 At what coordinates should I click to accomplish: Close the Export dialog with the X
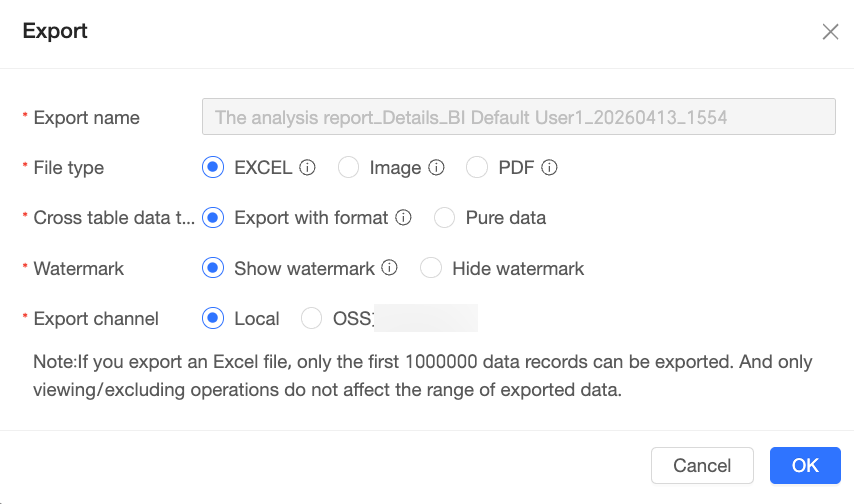(830, 32)
